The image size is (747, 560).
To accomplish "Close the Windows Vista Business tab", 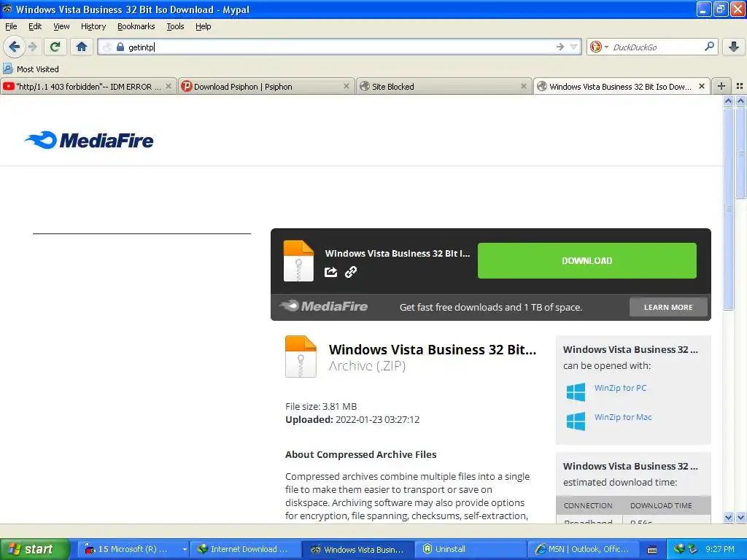I will 701,86.
